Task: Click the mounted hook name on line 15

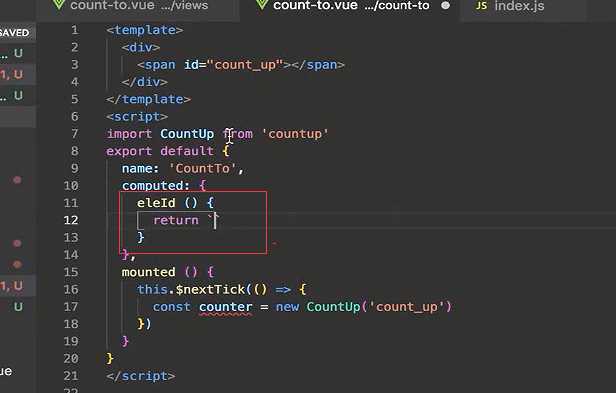Action: pyautogui.click(x=148, y=272)
